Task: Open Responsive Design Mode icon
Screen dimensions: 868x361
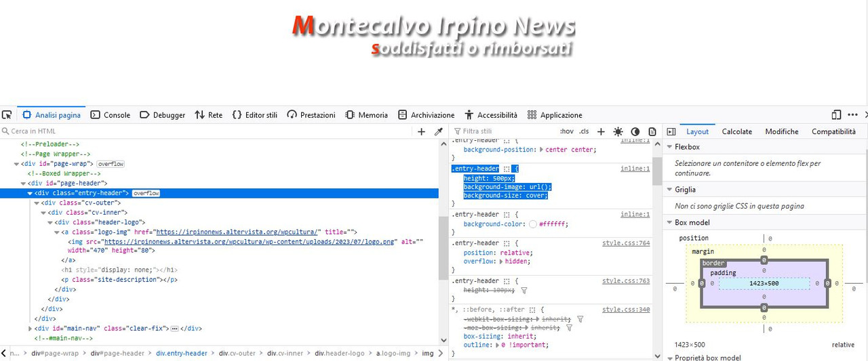Action: [x=836, y=114]
